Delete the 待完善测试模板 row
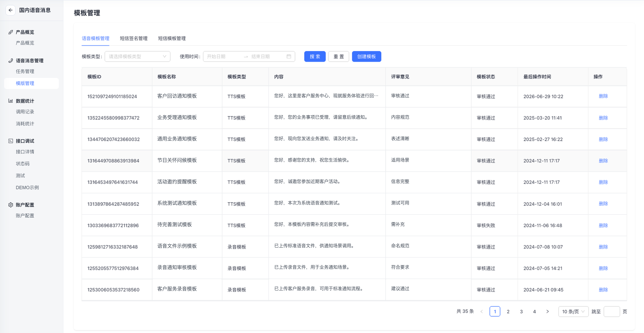This screenshot has height=333, width=644. pyautogui.click(x=603, y=225)
